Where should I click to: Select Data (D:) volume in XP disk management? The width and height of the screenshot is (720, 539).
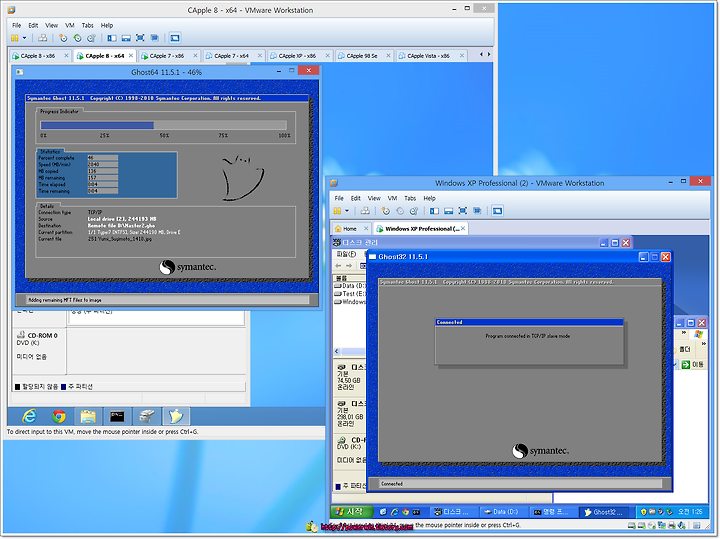350,286
